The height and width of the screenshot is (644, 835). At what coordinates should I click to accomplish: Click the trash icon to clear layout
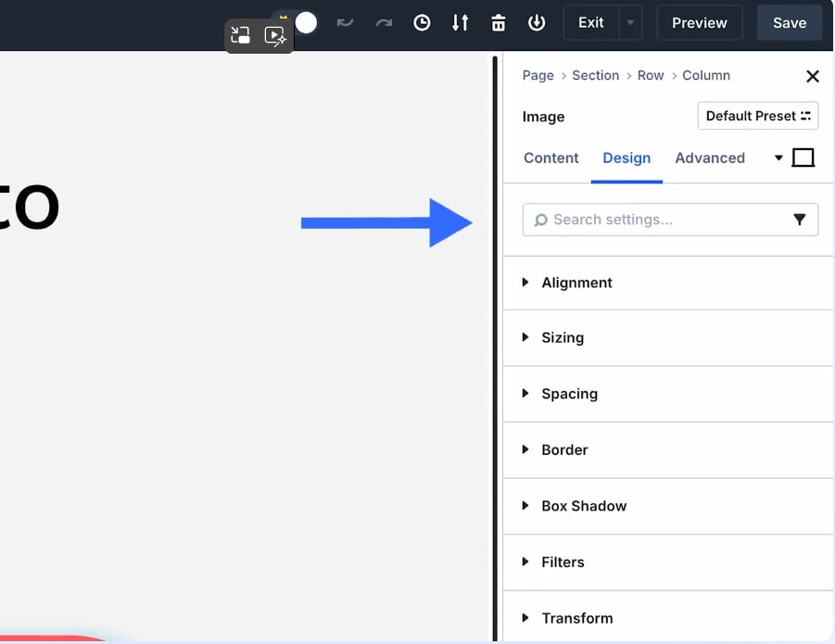click(499, 23)
